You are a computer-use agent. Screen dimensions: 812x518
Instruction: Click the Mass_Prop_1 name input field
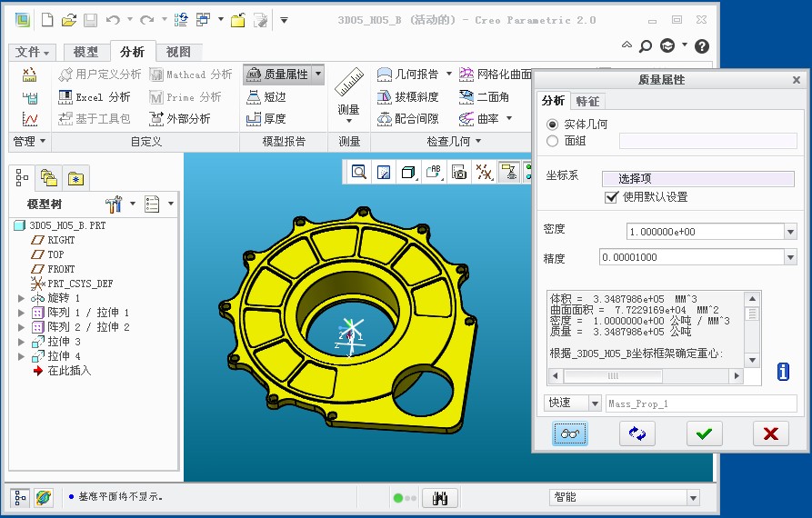(x=700, y=403)
